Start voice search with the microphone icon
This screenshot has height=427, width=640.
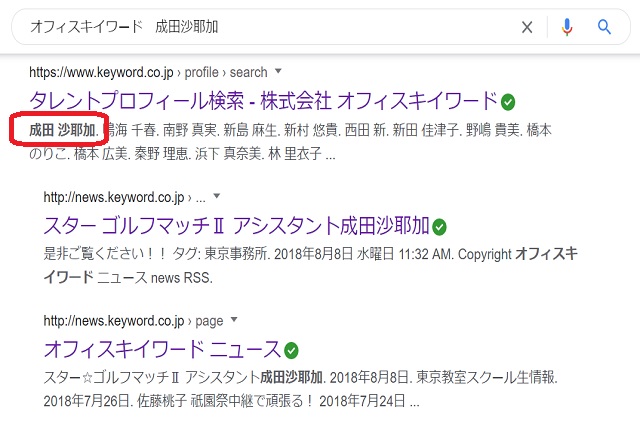tap(567, 27)
